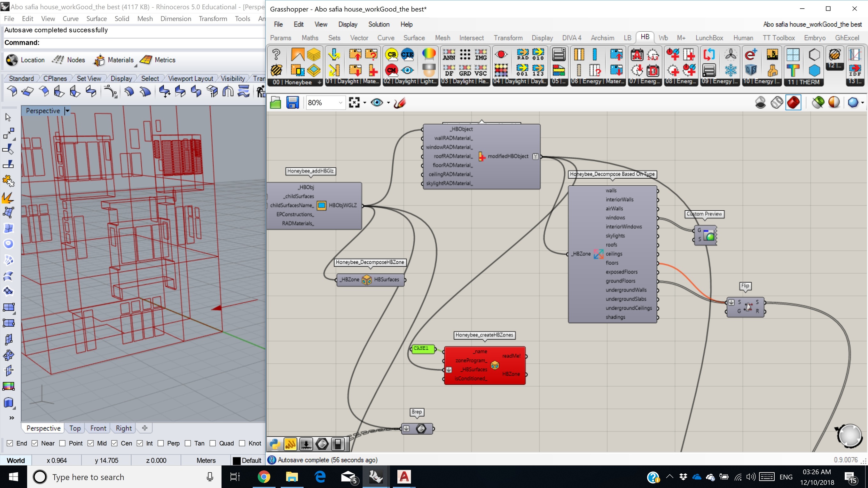This screenshot has height=488, width=868.
Task: Expand the zoom extents options arrow
Action: 364,103
